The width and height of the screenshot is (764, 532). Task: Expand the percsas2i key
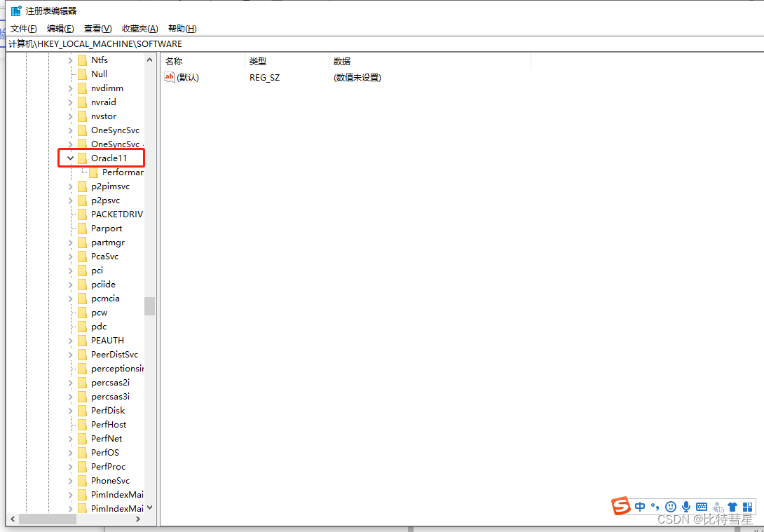coord(70,383)
